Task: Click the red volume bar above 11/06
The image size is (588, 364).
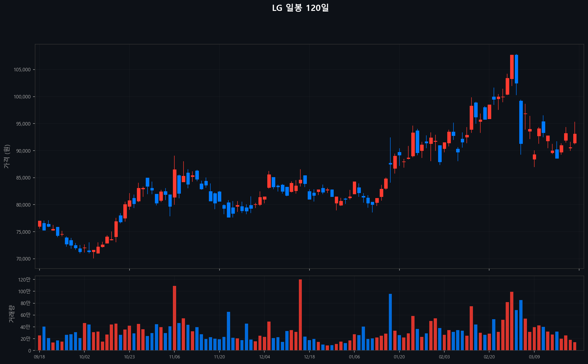Action: pyautogui.click(x=174, y=318)
